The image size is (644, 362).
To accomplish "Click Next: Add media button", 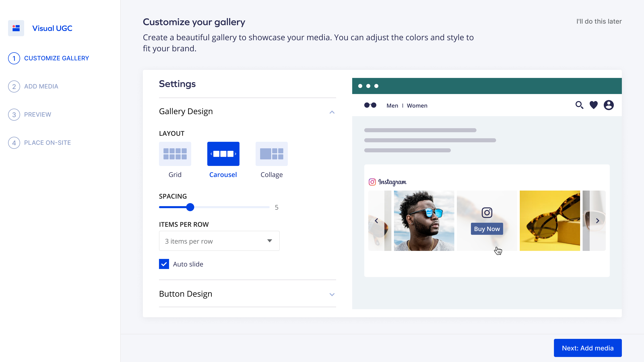I will tap(588, 348).
